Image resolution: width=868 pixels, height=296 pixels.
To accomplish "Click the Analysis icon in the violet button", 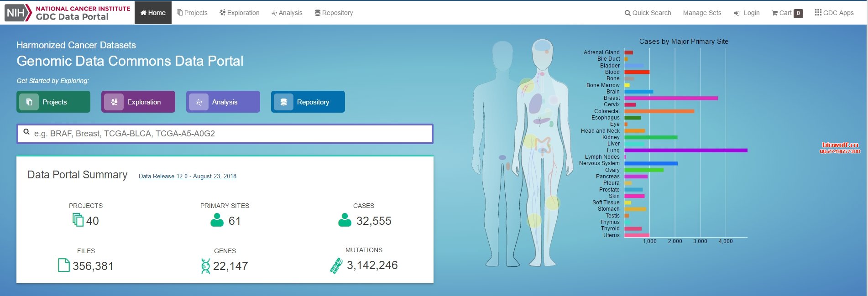I will 199,102.
